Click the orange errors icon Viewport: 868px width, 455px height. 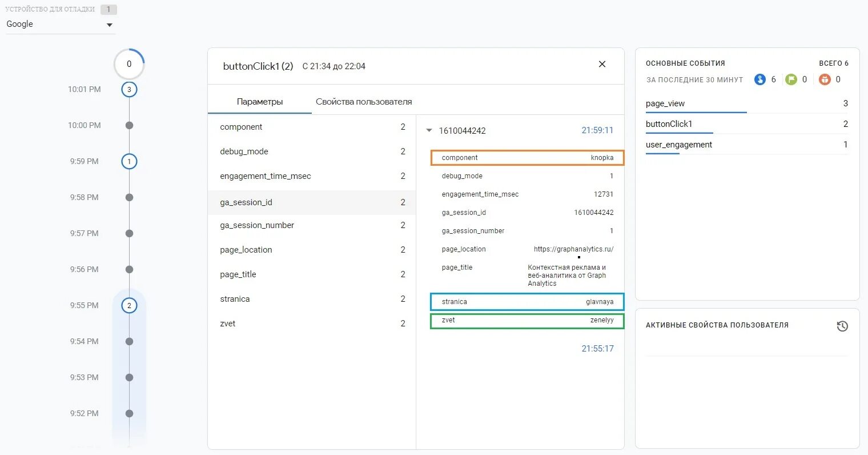pos(824,79)
